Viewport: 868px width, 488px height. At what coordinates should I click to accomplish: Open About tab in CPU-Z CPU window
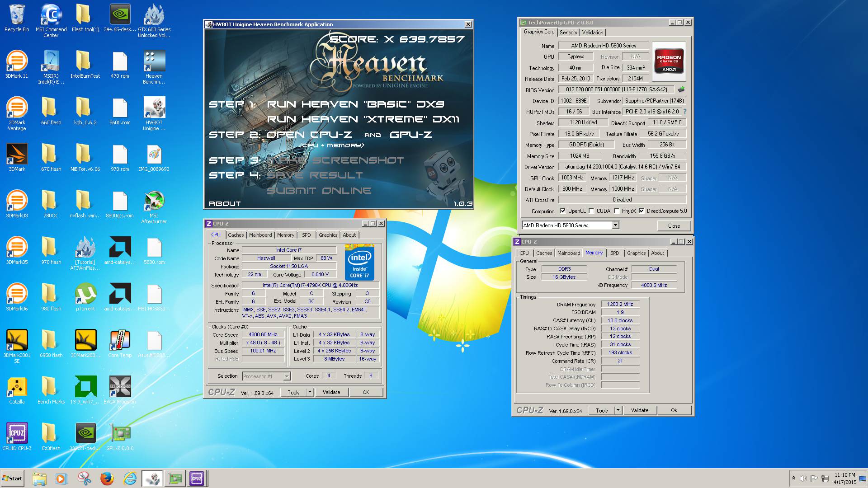349,235
